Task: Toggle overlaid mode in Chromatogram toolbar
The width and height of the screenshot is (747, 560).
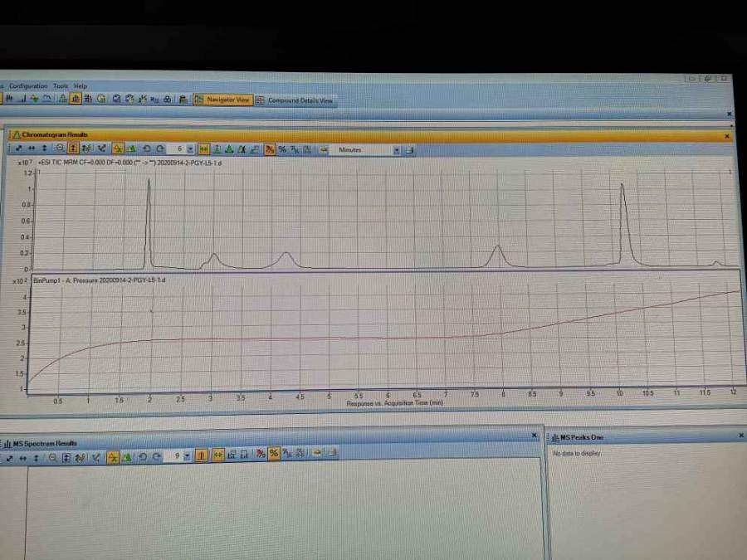Action: [118, 149]
